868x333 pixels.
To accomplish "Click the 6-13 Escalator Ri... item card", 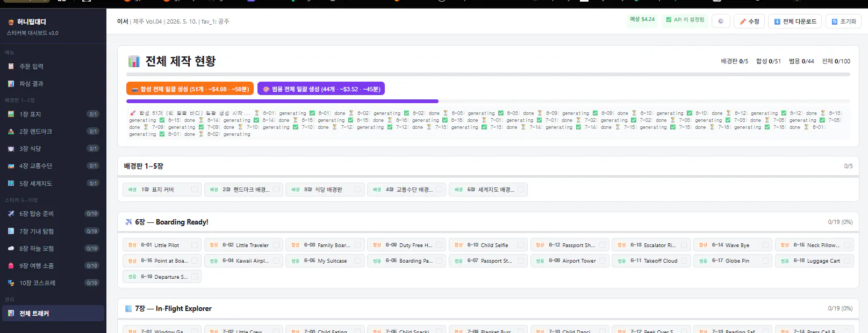I will coord(651,245).
